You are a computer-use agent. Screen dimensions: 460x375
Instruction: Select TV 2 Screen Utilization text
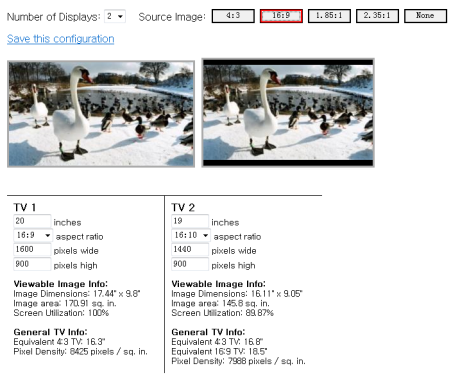(x=222, y=313)
